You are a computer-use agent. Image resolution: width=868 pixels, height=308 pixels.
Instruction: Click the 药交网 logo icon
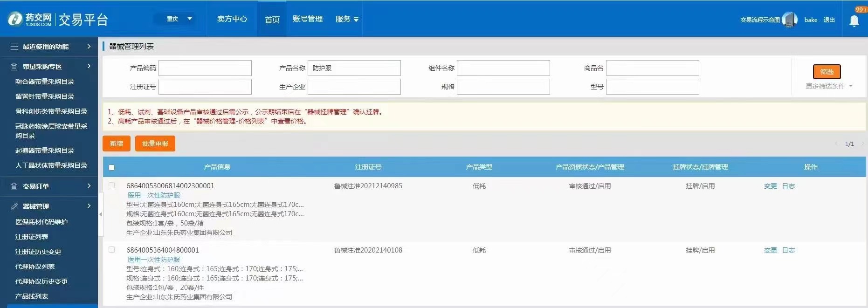tap(15, 19)
